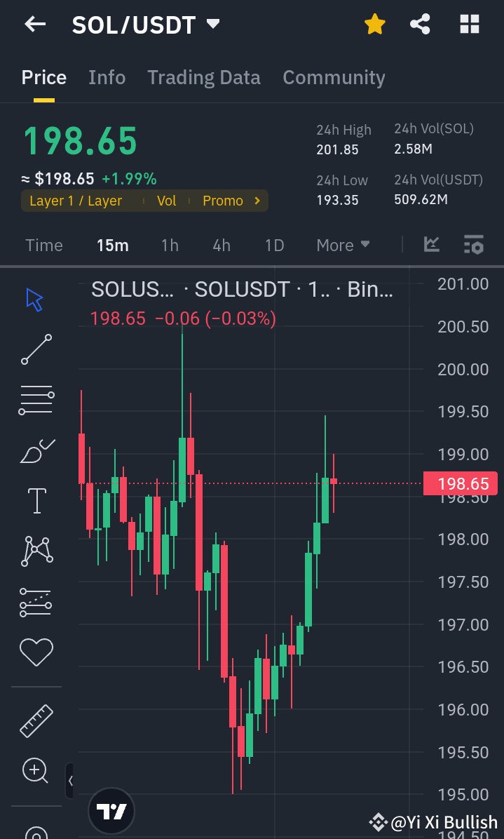
Task: Select the heart emoji drawing tool
Action: tap(36, 652)
